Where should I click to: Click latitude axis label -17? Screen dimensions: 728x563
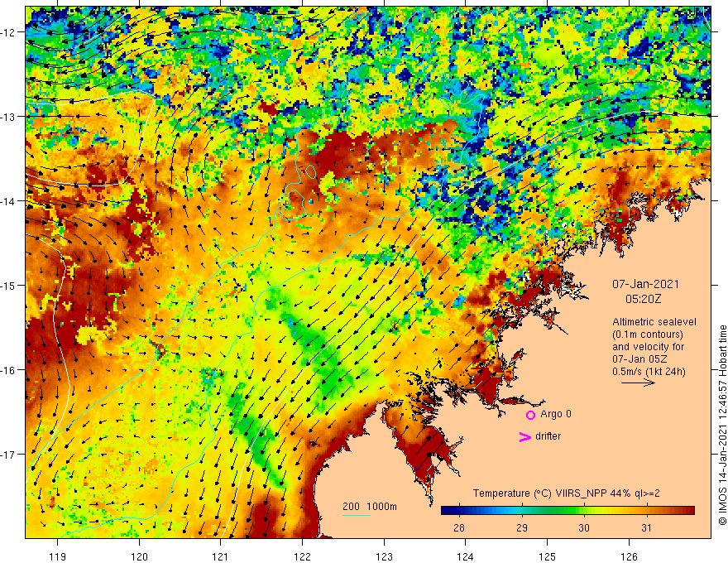pyautogui.click(x=9, y=455)
